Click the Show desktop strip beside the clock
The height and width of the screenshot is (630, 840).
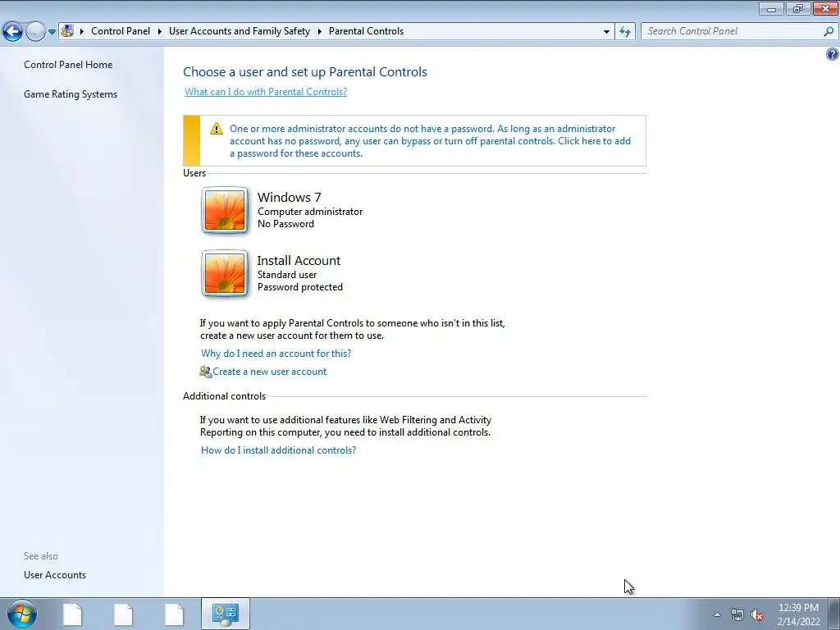coord(834,614)
